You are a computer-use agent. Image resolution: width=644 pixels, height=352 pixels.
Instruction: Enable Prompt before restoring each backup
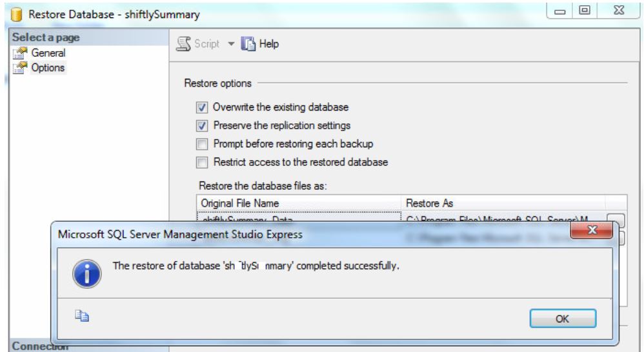(x=202, y=144)
